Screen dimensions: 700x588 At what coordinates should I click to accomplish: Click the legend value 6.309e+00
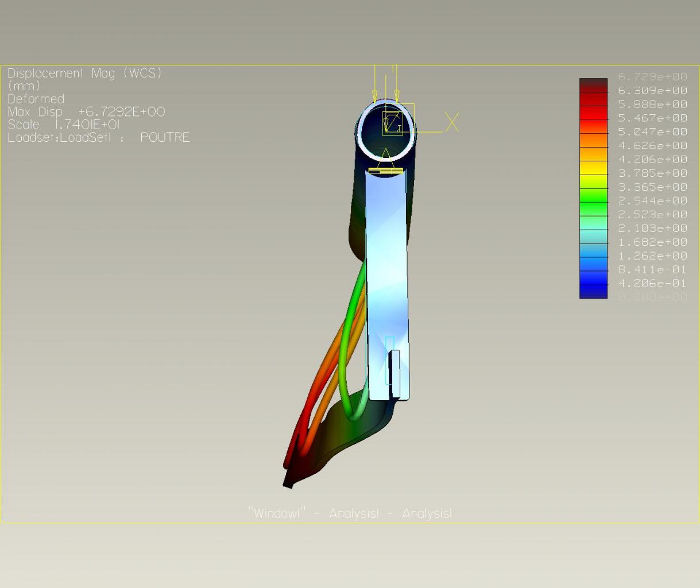[652, 90]
